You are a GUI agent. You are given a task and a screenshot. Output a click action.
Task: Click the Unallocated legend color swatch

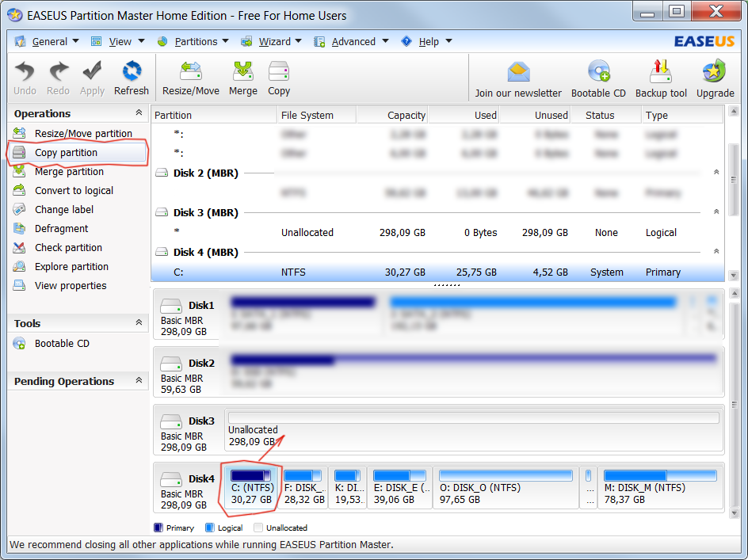coord(258,528)
